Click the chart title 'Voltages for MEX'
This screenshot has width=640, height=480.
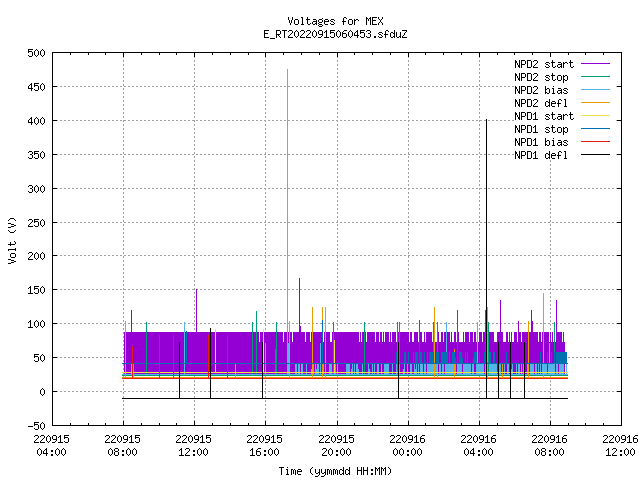pyautogui.click(x=335, y=21)
